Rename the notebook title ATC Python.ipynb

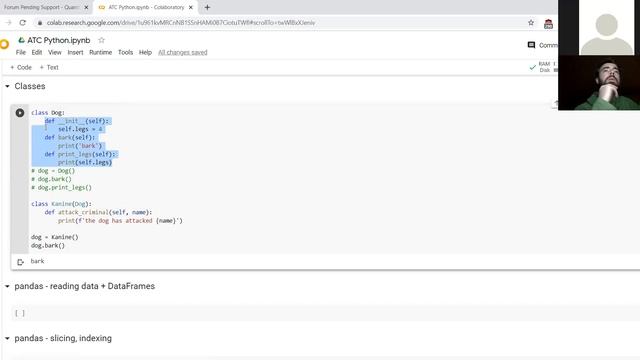[59, 40]
